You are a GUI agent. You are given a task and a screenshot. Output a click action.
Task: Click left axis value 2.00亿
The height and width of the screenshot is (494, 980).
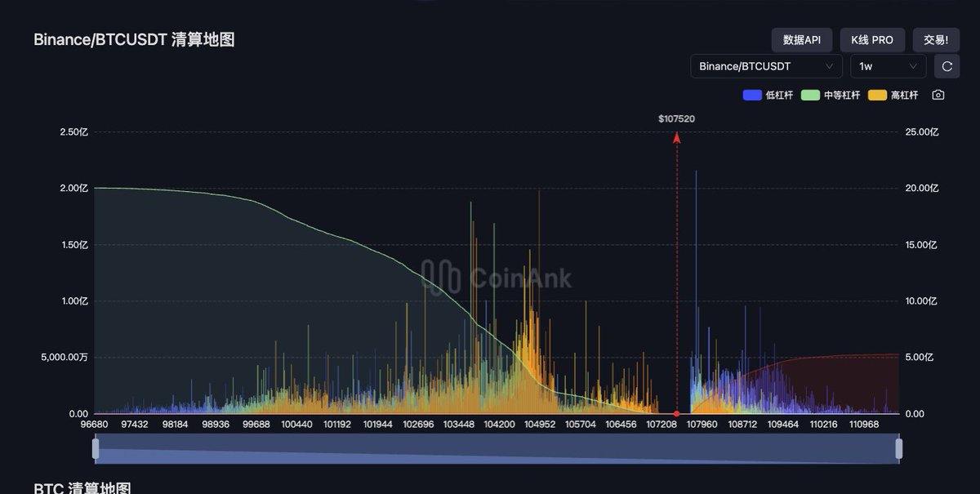pos(73,188)
